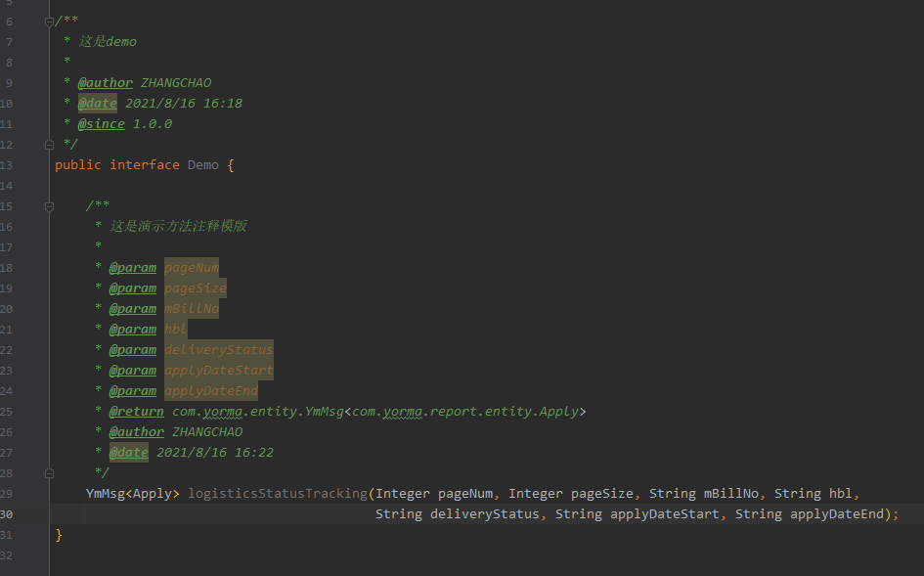
Task: Click the @return tag
Action: pos(137,412)
